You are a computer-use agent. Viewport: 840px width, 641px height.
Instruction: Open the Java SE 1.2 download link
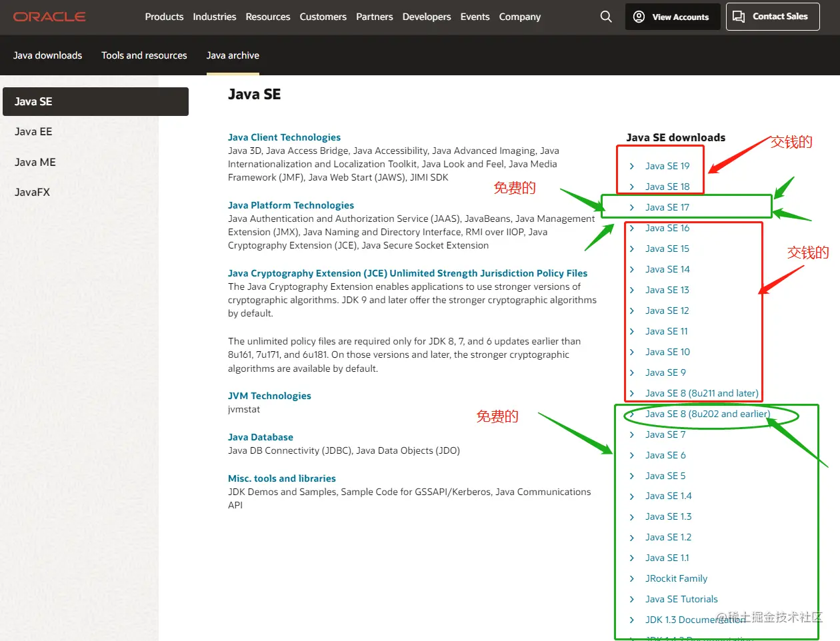tap(669, 538)
